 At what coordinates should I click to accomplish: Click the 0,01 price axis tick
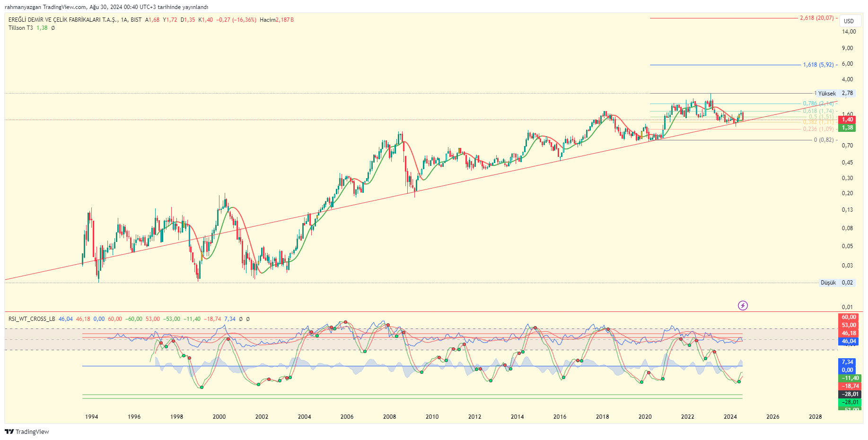[x=848, y=307]
